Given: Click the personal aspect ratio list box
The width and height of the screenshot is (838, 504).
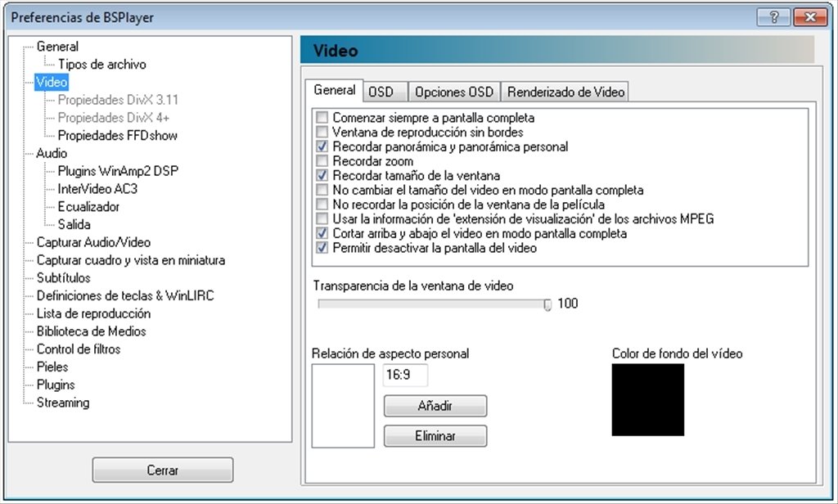Looking at the screenshot, I should pos(343,406).
